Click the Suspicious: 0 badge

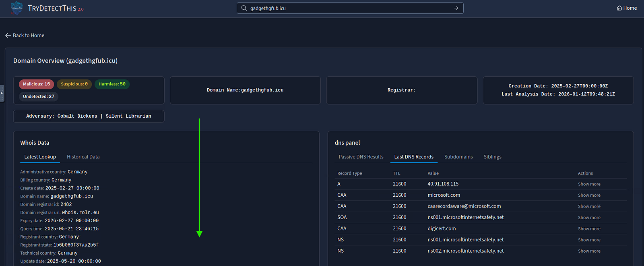pyautogui.click(x=74, y=84)
